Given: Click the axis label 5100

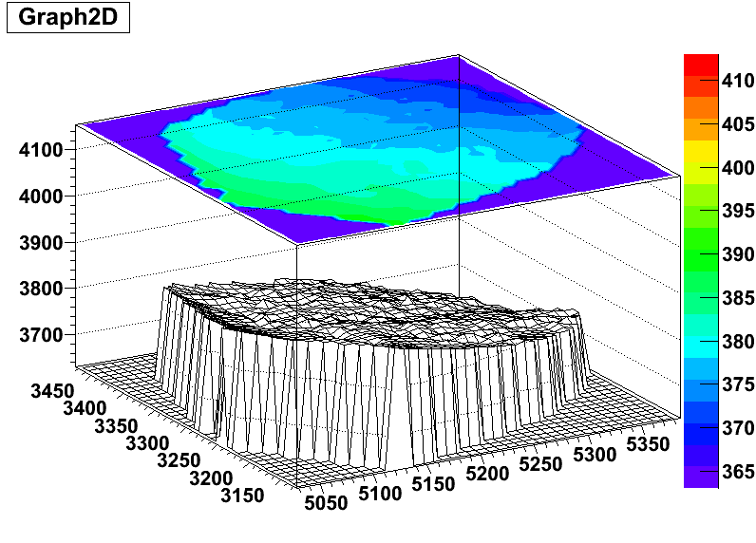Looking at the screenshot, I should [381, 494].
